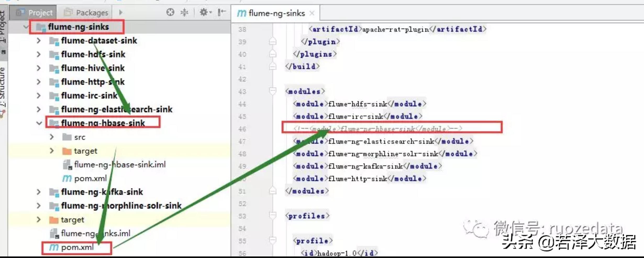Close the flume-ng-sinks editor tab
Viewport: 644px width, 258px height.
click(x=312, y=13)
